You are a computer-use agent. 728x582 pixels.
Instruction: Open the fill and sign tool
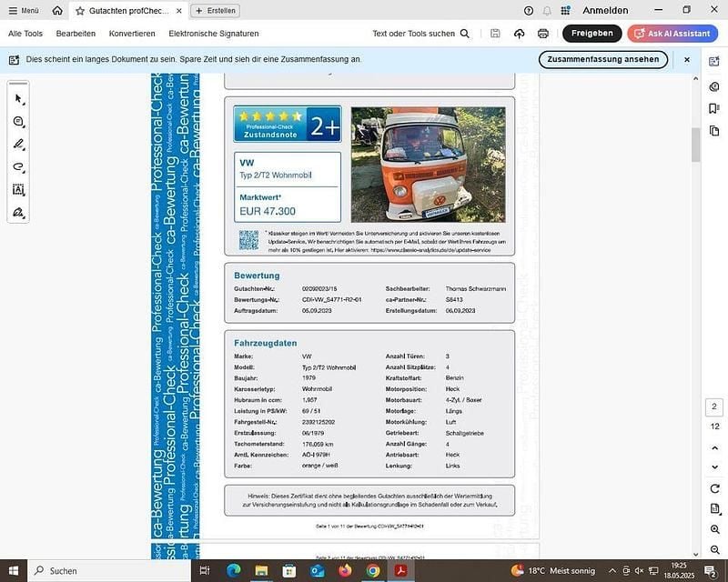coord(18,213)
